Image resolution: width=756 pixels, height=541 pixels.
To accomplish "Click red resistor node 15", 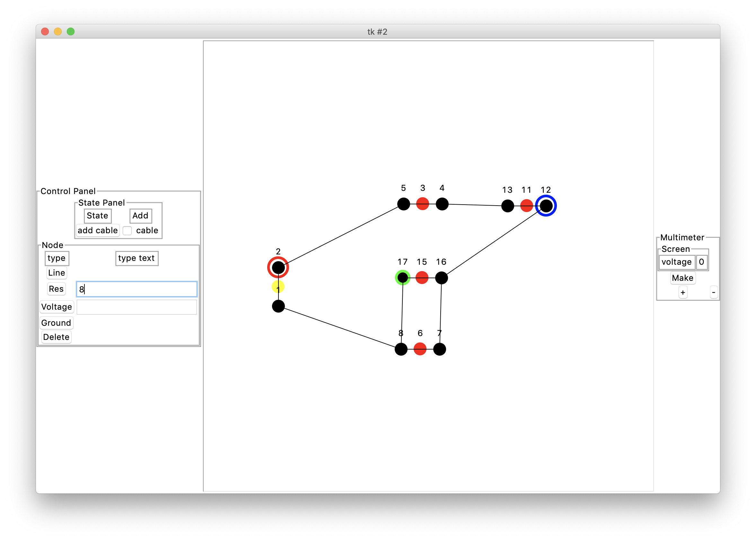I will point(422,278).
